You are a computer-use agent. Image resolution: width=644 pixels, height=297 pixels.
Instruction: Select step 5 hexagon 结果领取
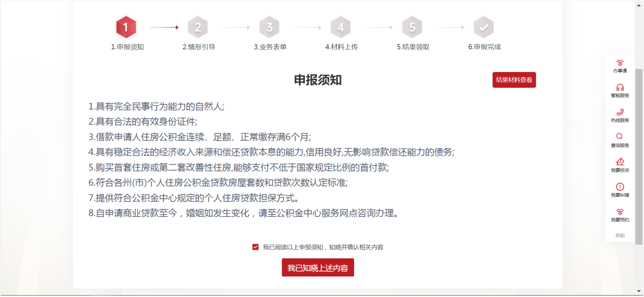pos(412,27)
